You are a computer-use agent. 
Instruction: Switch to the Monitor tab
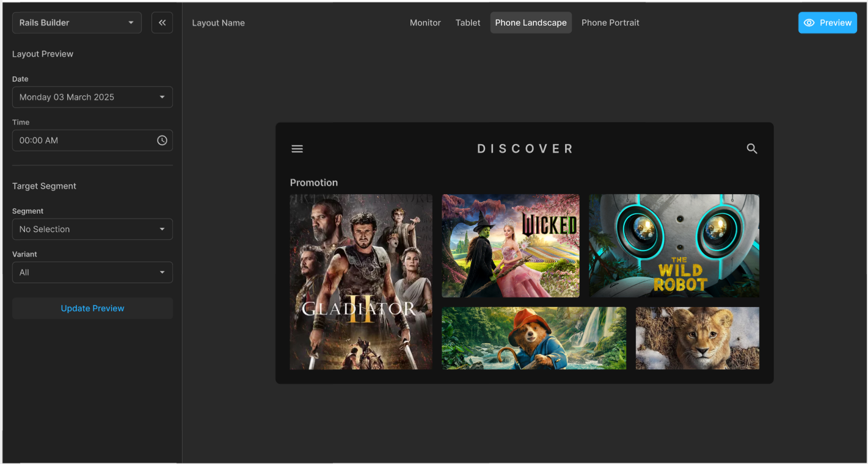tap(425, 23)
